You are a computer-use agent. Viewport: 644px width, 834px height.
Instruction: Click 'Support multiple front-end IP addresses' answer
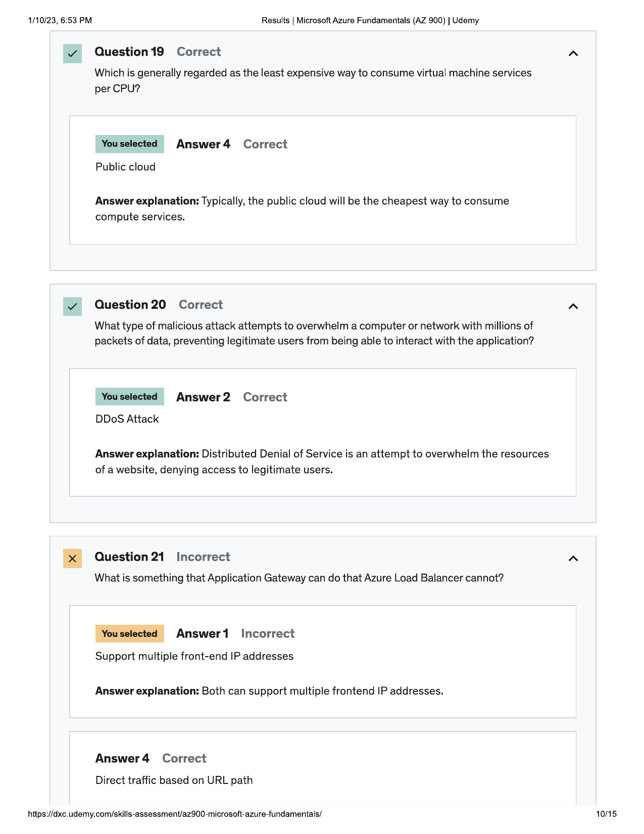click(194, 656)
